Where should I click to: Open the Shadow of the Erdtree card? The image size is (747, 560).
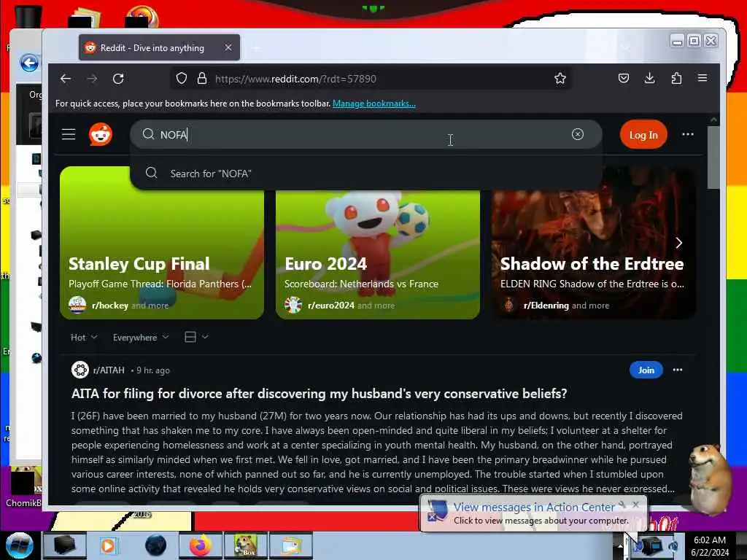tap(594, 243)
